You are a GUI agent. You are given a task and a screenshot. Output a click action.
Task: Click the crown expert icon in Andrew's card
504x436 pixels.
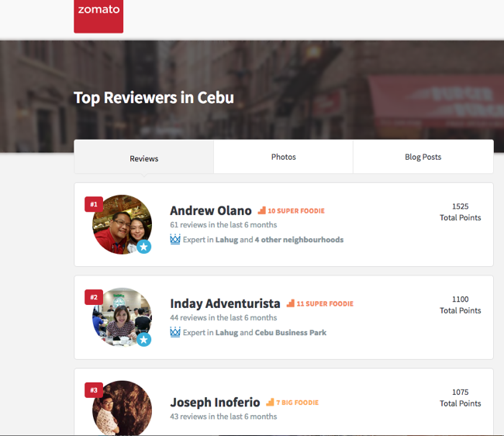tap(175, 239)
